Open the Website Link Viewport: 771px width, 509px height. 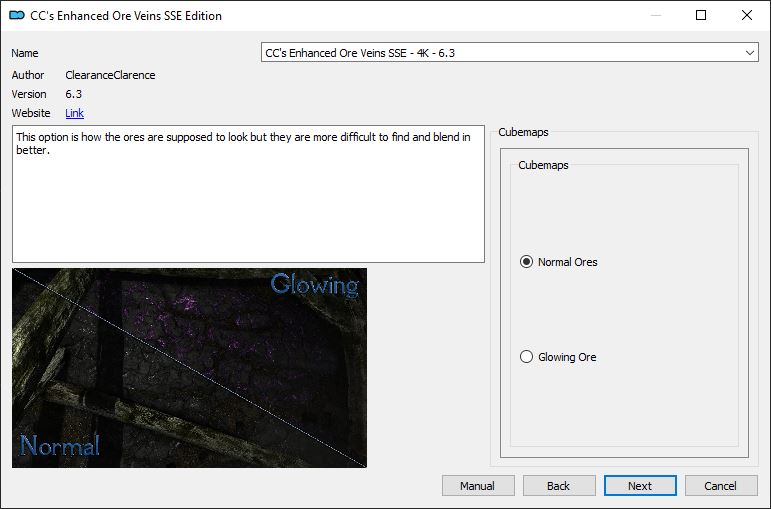[x=74, y=113]
